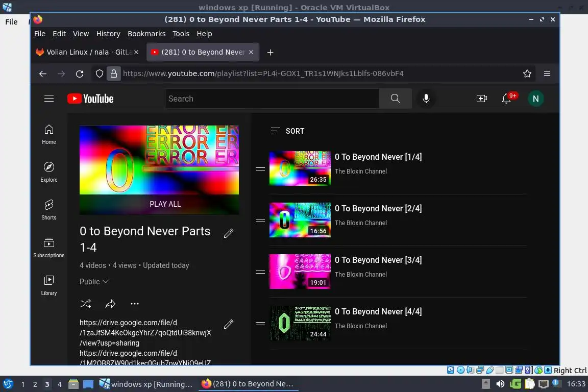Viewport: 588px width, 392px height.
Task: Grab the reorder handle for video [1/4]
Action: [260, 169]
